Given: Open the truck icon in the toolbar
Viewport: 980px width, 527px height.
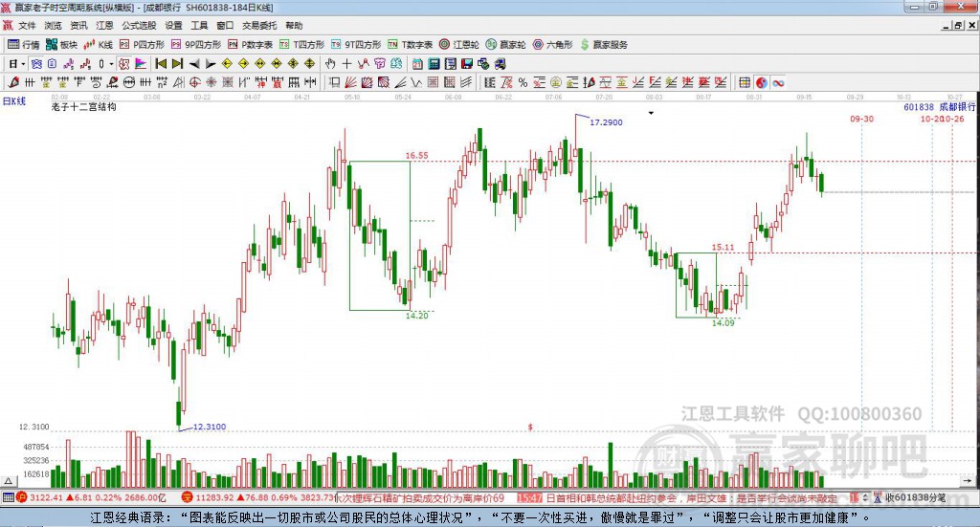Looking at the screenshot, I should 500,64.
